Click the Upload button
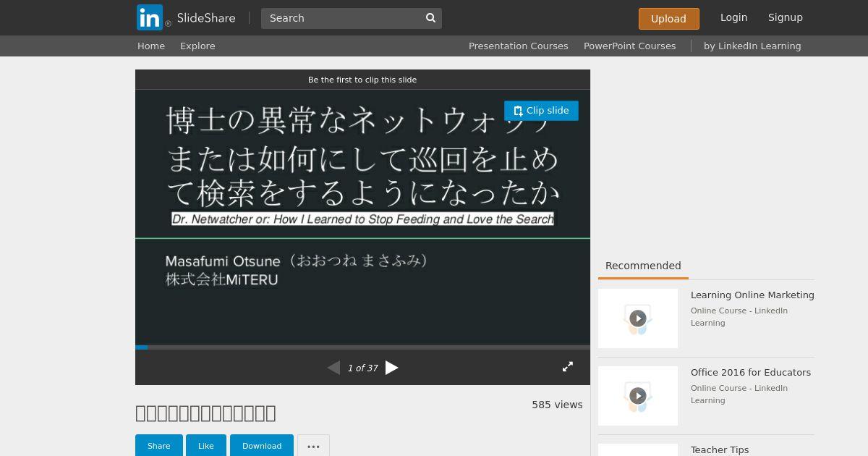Screen dimensions: 868x456 click(x=668, y=19)
